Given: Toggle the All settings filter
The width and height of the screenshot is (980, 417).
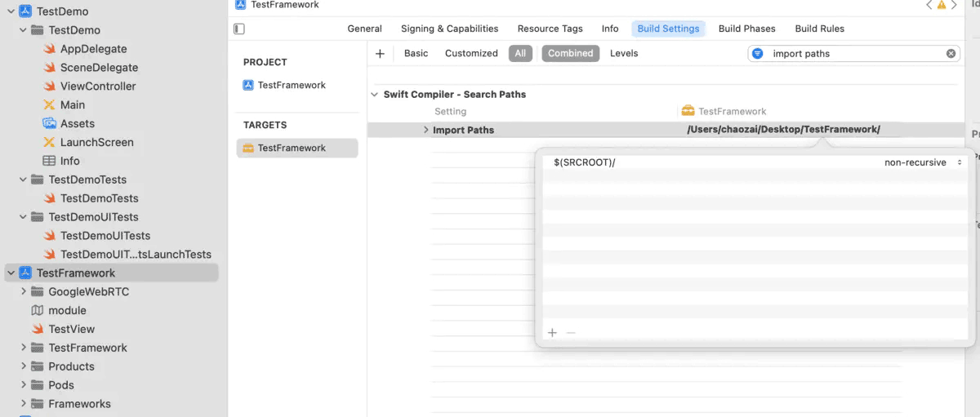Looking at the screenshot, I should pos(520,54).
